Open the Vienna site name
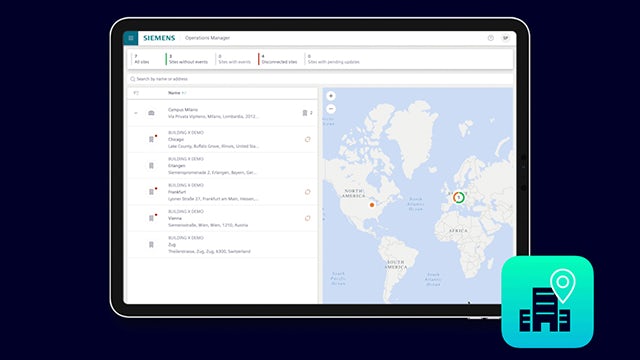This screenshot has width=640, height=360. click(175, 218)
